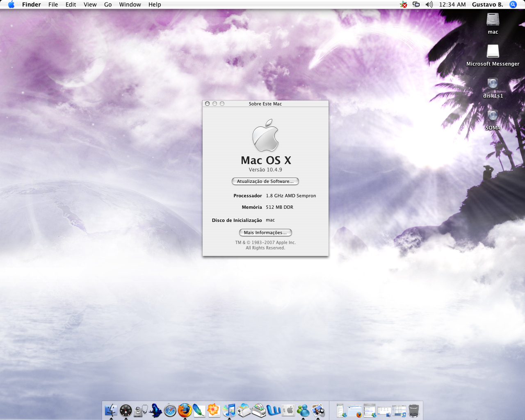525x420 pixels.
Task: Restore minimized Firefox window in Dock
Action: [355, 410]
